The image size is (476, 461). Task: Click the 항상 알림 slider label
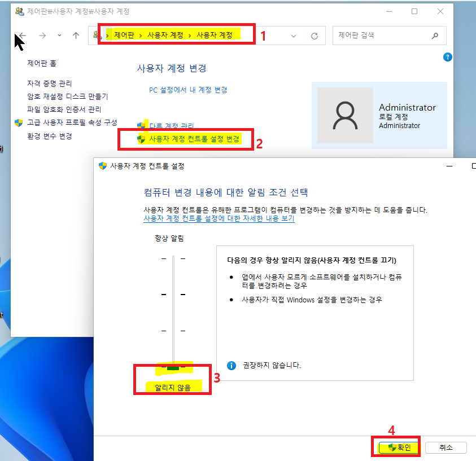(169, 238)
